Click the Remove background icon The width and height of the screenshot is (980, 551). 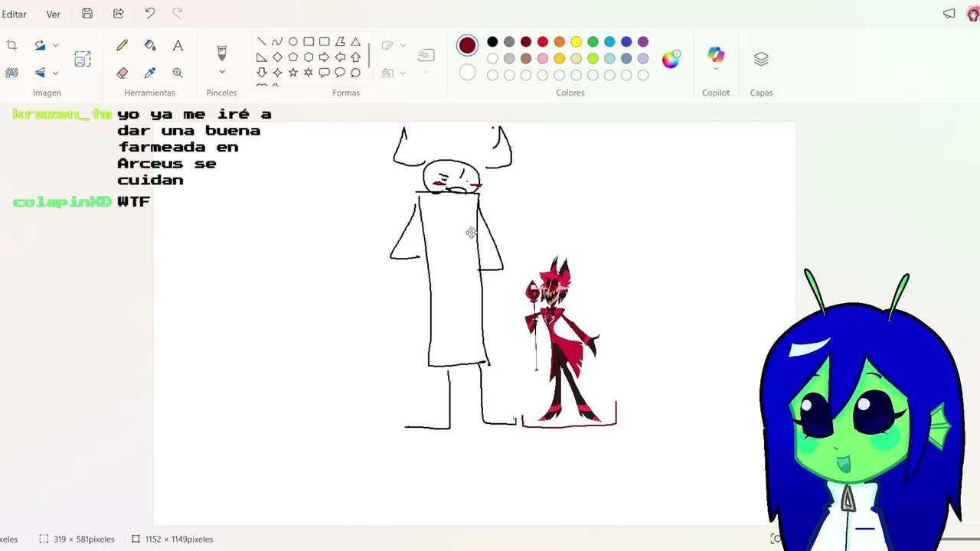coord(11,73)
